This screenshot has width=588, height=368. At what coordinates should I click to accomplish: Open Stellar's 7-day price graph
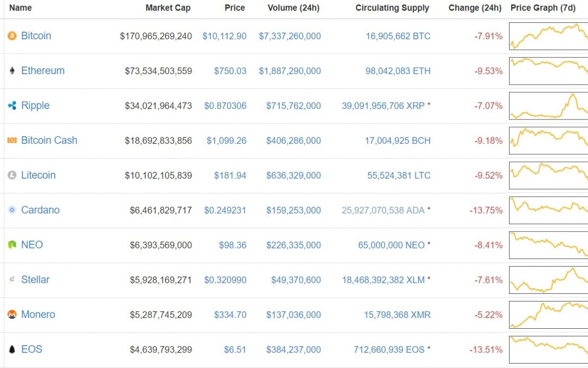click(548, 280)
